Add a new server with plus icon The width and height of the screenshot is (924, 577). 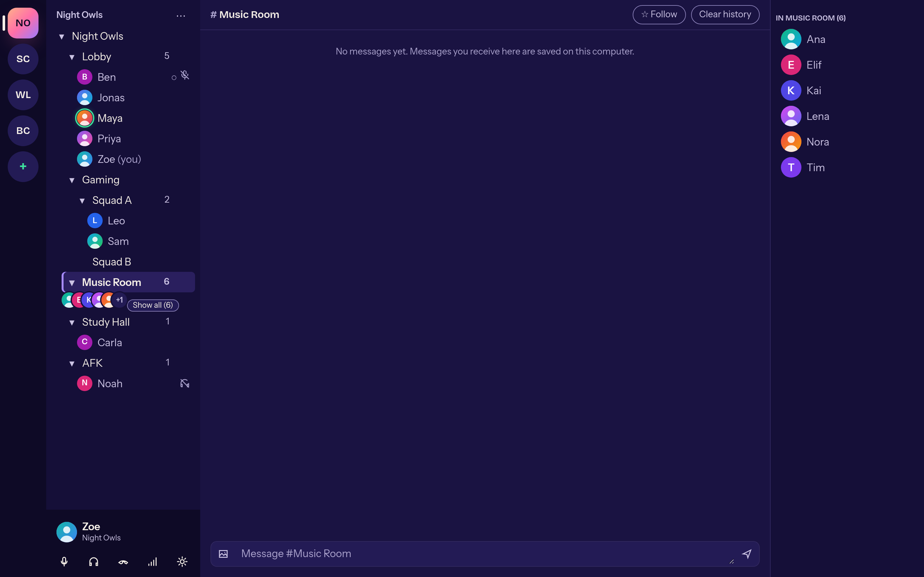pos(23,166)
